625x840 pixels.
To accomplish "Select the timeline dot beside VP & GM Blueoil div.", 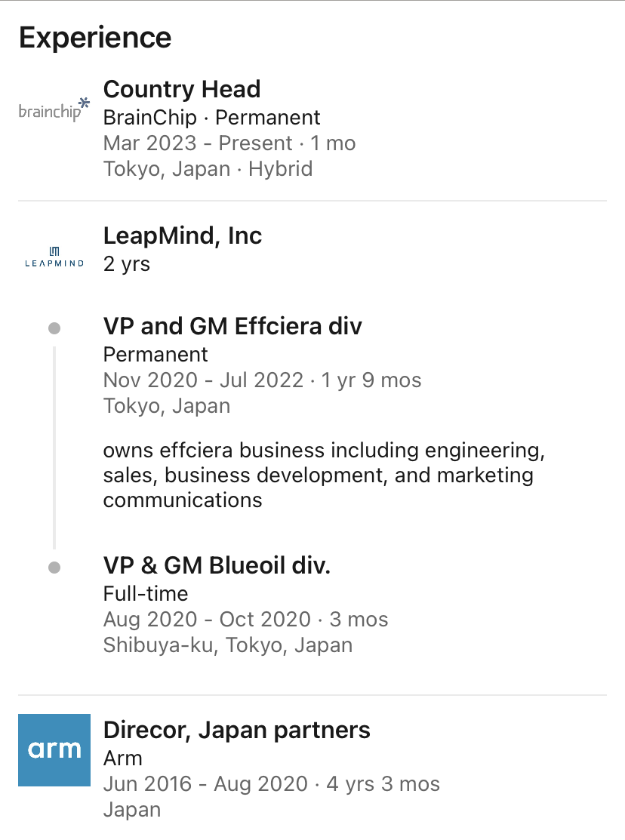I will (x=54, y=568).
